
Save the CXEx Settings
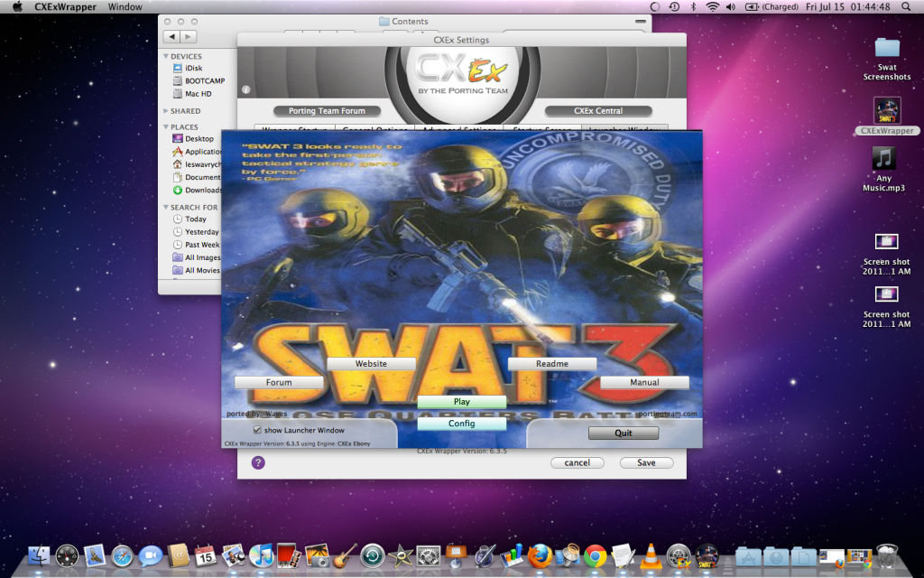point(646,463)
